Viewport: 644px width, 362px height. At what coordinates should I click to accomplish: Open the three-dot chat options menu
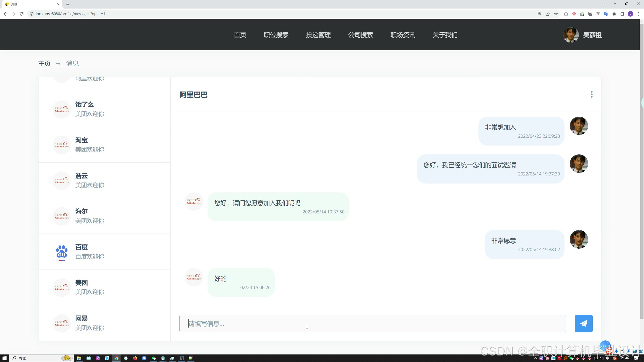pos(591,94)
